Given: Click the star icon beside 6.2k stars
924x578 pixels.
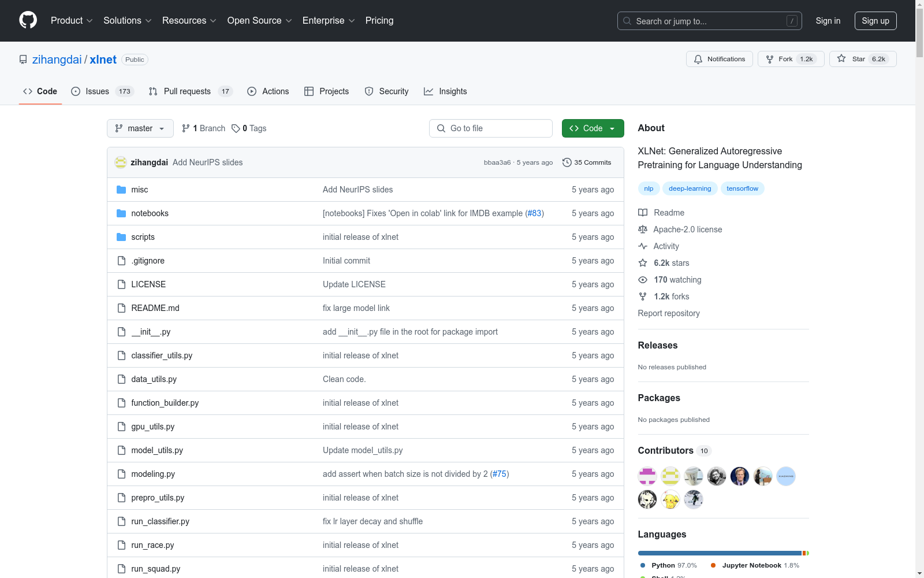Looking at the screenshot, I should [643, 263].
